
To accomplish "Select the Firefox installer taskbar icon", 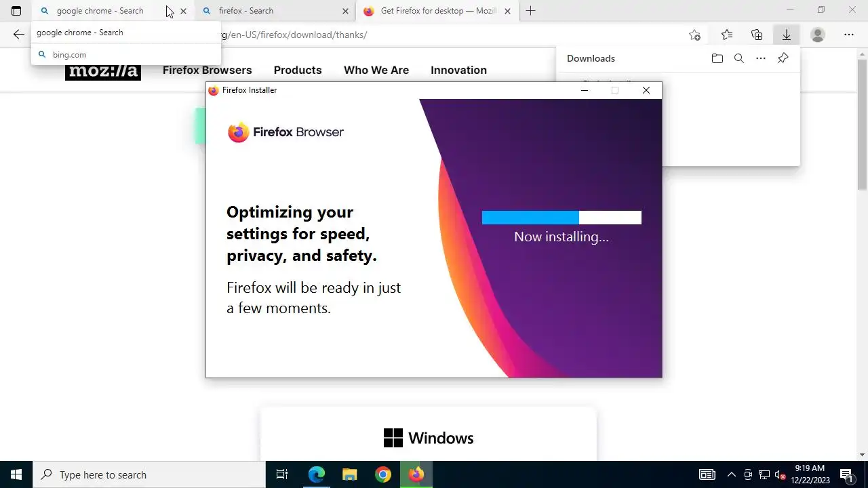I will tap(416, 474).
